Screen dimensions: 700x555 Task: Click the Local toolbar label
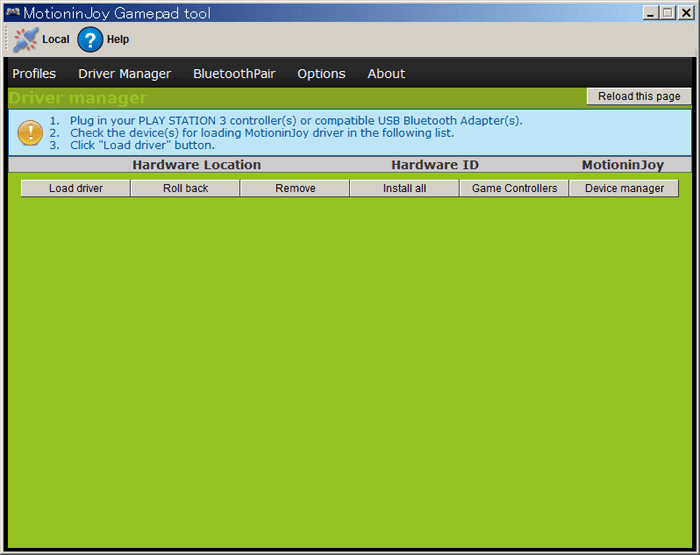point(56,39)
